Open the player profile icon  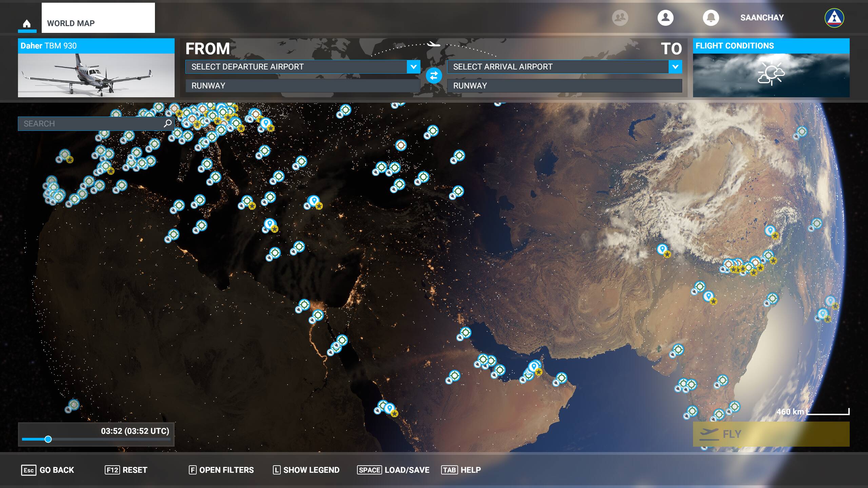coord(666,17)
